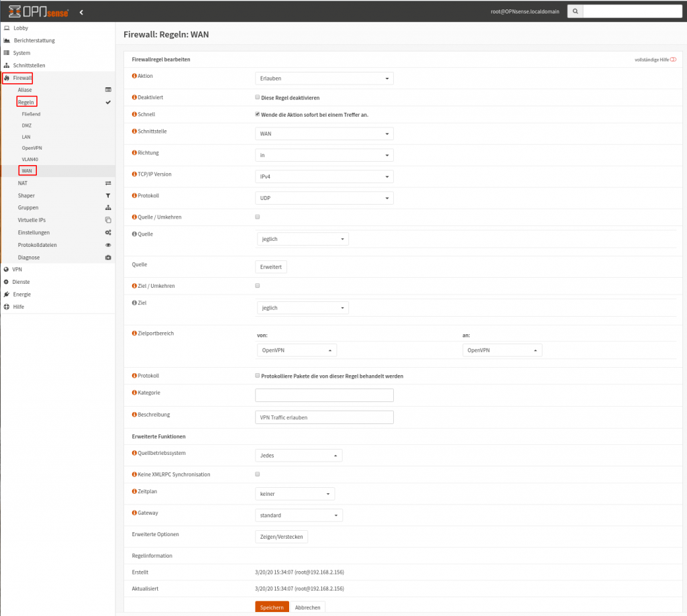Select the Shaper filter icon
This screenshot has width=687, height=616.
(107, 196)
